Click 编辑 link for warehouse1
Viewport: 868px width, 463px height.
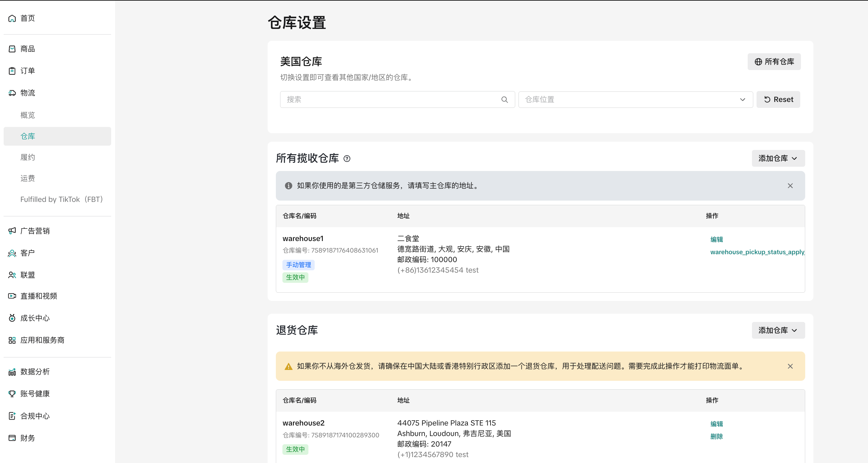[716, 239]
